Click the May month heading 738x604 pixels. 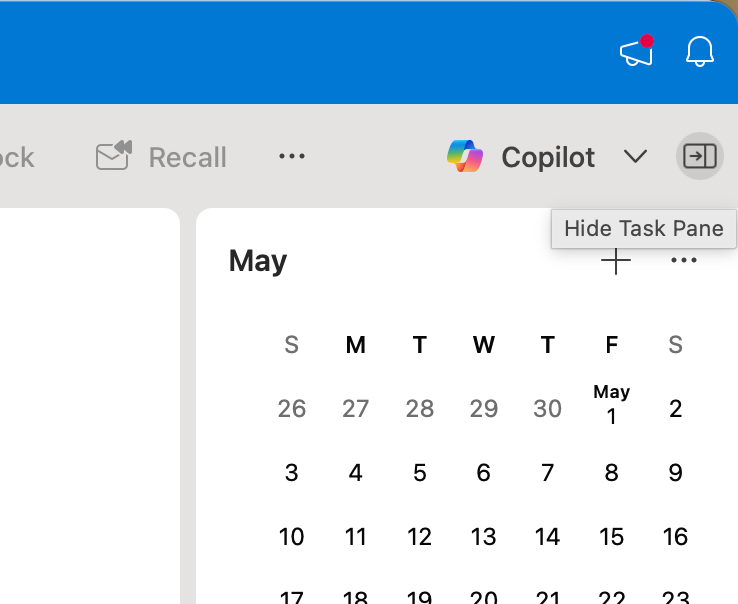(x=258, y=261)
